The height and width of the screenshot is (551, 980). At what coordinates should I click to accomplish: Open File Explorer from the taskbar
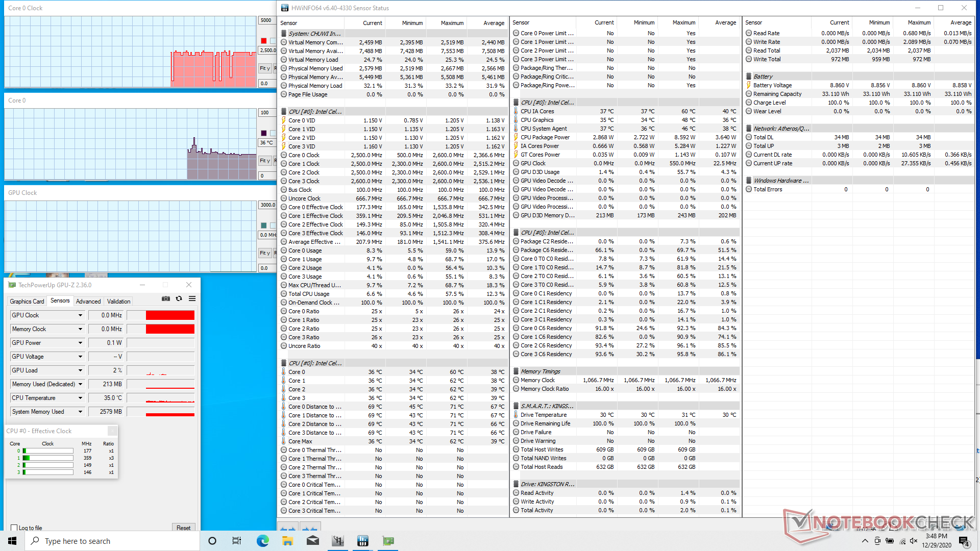click(288, 541)
